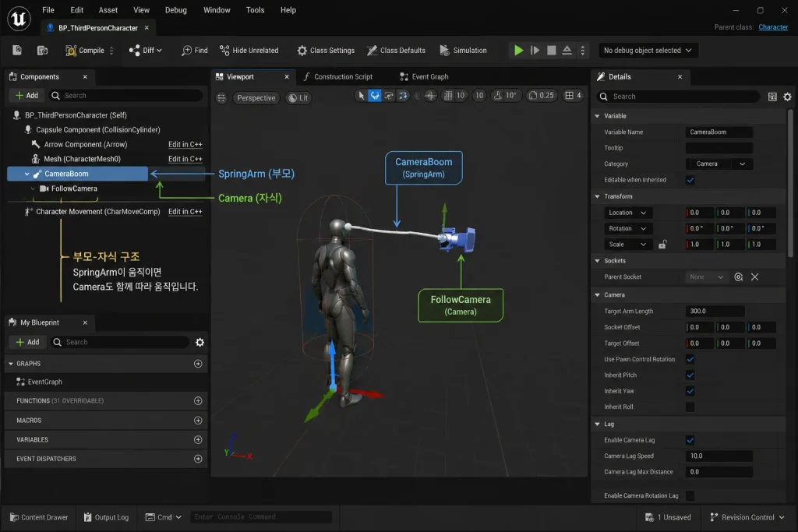Click the Compile blueprint button

coord(84,51)
